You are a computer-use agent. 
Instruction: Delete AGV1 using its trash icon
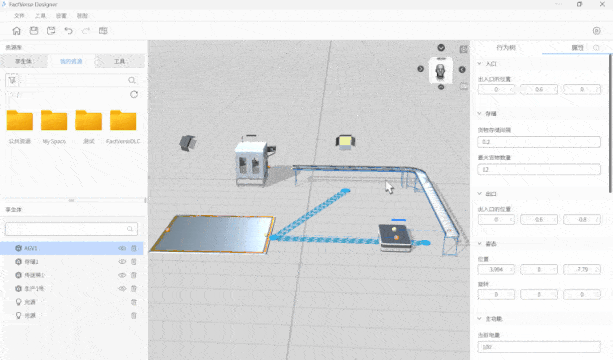coord(134,248)
